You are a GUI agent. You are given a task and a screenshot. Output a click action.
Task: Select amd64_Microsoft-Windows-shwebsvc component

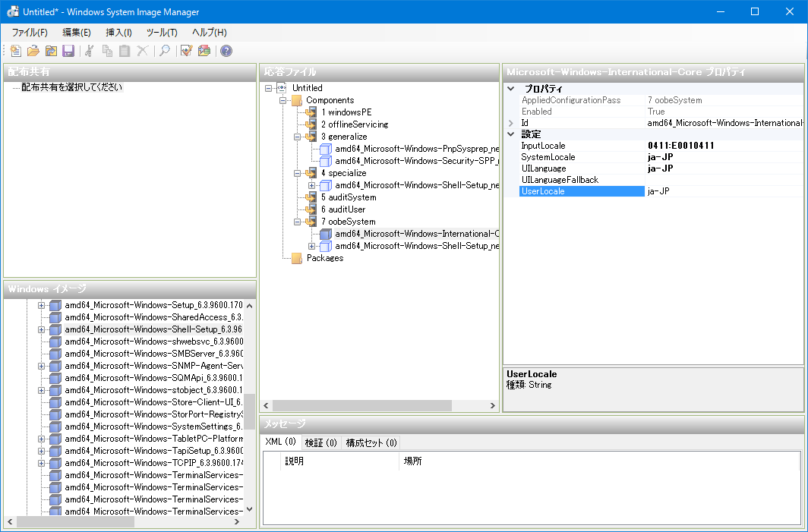(153, 342)
